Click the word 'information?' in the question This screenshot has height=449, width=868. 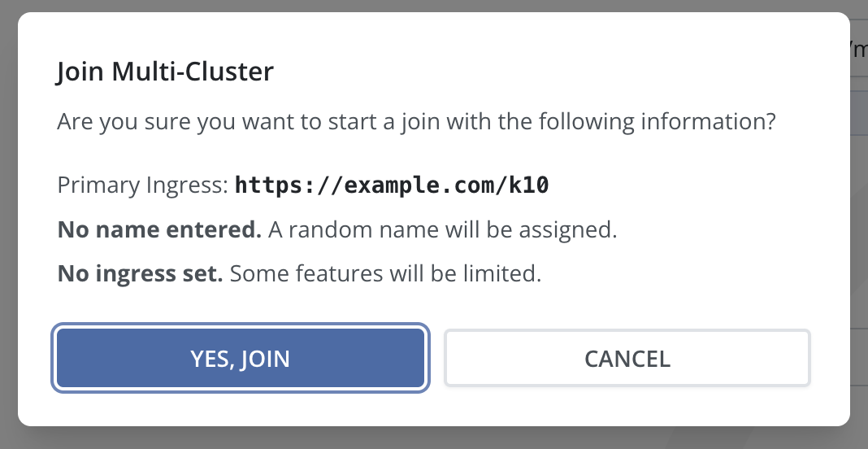click(x=709, y=123)
